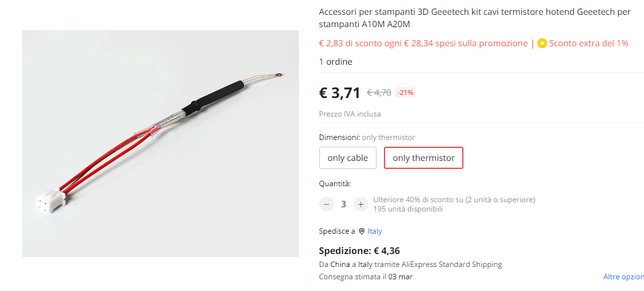Click the 40% bulk discount note
This screenshot has width=644, height=291.
[x=454, y=200]
